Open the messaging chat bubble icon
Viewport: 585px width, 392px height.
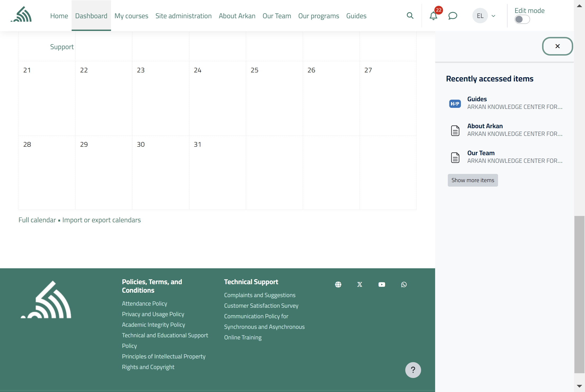[x=453, y=16]
